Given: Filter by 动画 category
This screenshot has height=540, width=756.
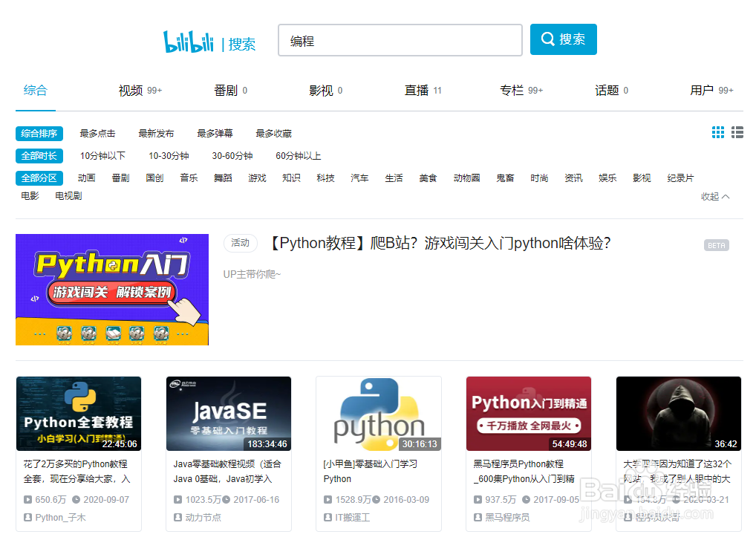Looking at the screenshot, I should click(86, 178).
